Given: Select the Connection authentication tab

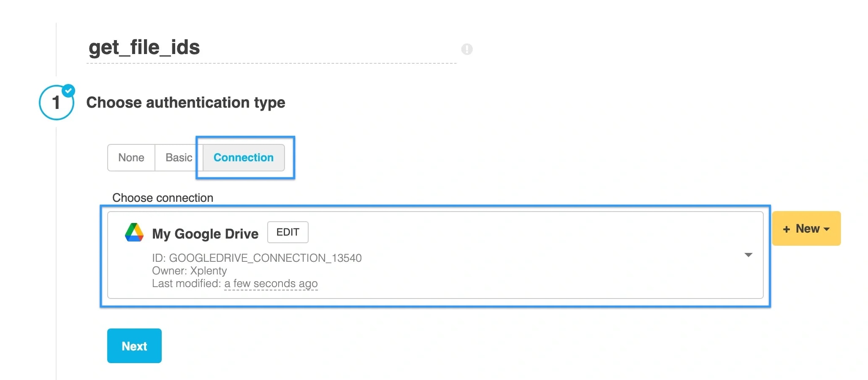Looking at the screenshot, I should pos(244,157).
